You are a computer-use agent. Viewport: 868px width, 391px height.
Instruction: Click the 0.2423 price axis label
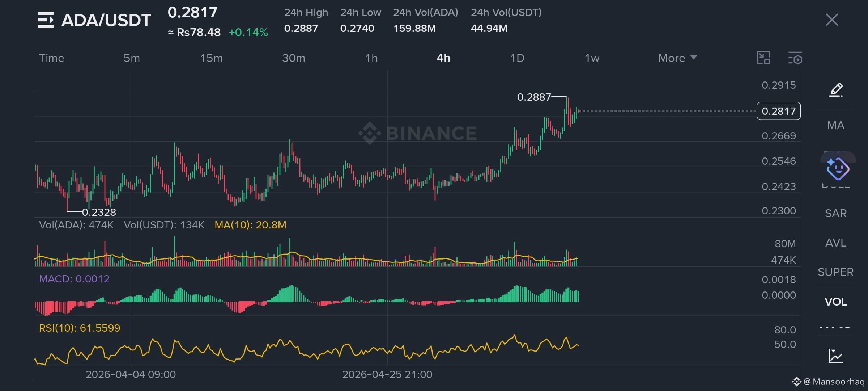pyautogui.click(x=779, y=186)
